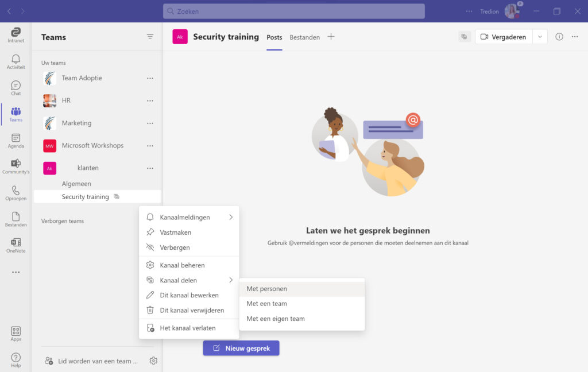Expand Verborgen teams section
Image resolution: width=588 pixels, height=372 pixels.
point(63,221)
